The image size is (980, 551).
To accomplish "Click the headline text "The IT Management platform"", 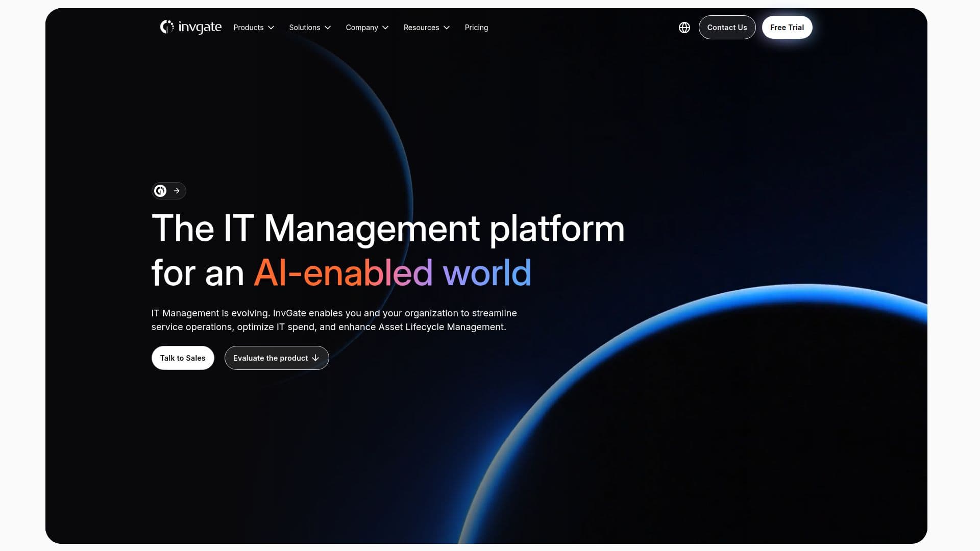I will pos(388,228).
